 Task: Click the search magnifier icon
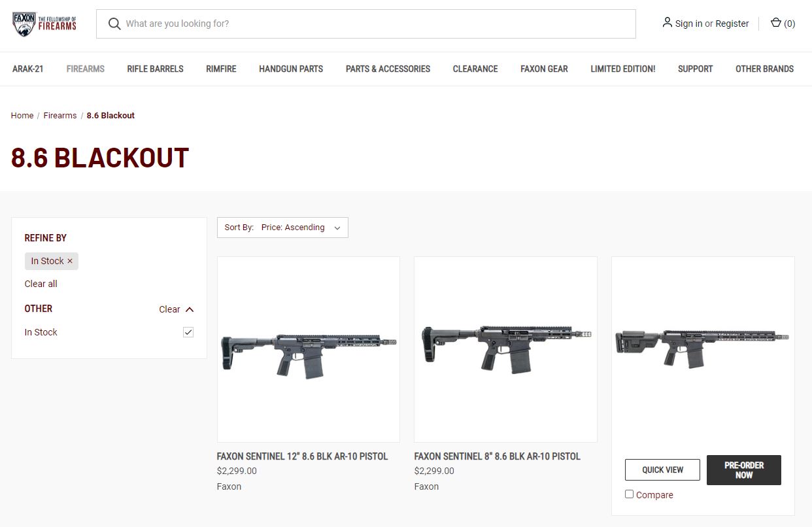[x=114, y=24]
